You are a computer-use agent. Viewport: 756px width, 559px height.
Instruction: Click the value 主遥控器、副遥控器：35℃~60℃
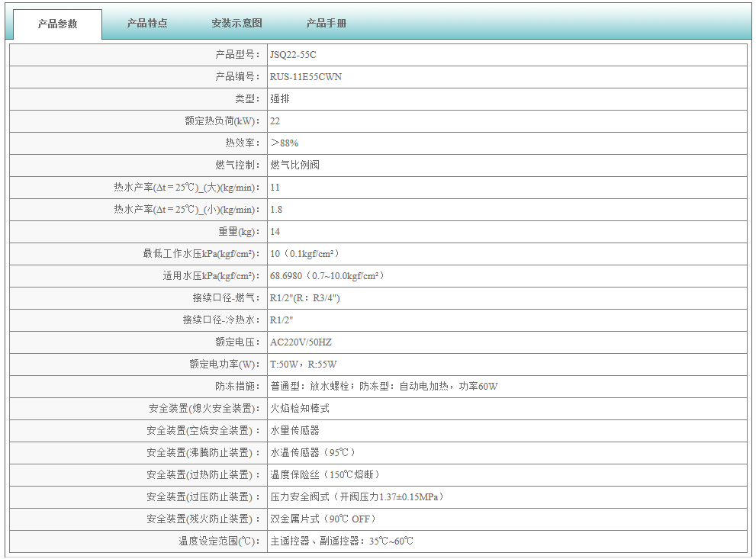coord(341,541)
